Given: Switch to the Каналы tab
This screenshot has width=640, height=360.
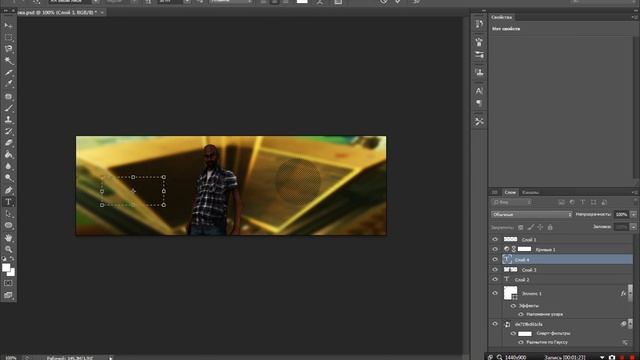Looking at the screenshot, I should click(x=530, y=192).
